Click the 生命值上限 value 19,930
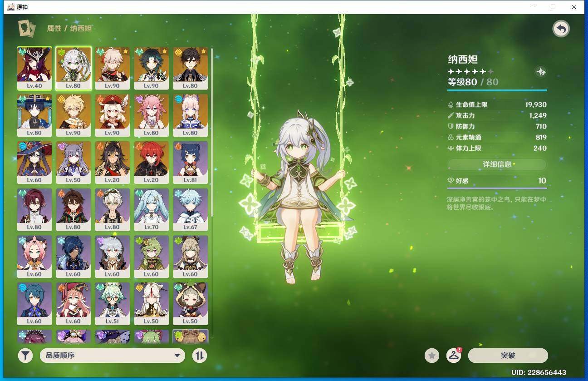The width and height of the screenshot is (588, 381). pyautogui.click(x=536, y=104)
